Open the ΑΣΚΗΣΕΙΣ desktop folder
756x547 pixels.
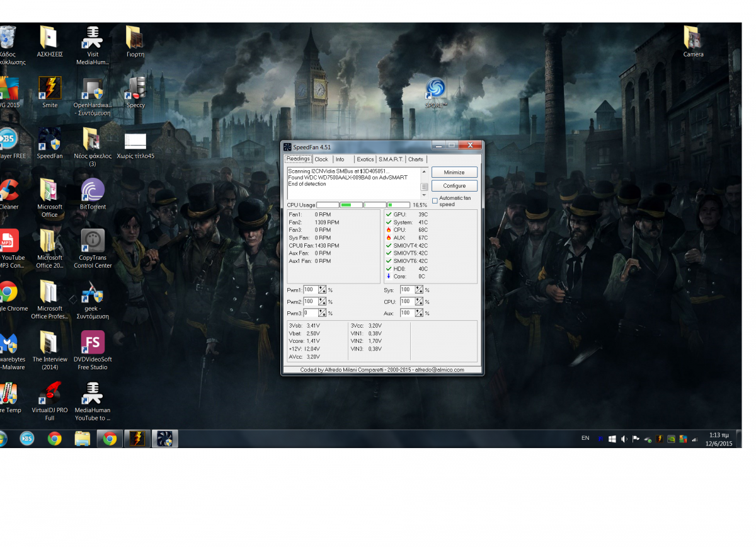[50, 42]
